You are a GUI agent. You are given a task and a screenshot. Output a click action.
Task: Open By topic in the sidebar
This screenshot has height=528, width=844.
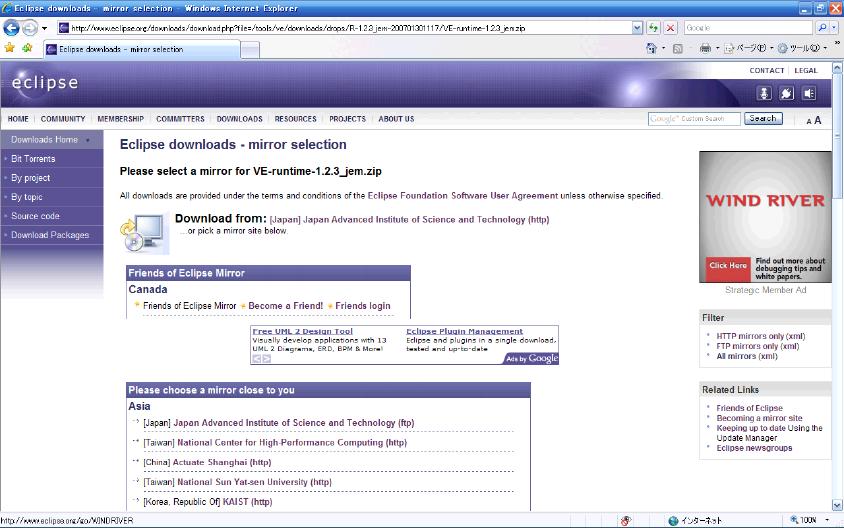pyautogui.click(x=52, y=197)
